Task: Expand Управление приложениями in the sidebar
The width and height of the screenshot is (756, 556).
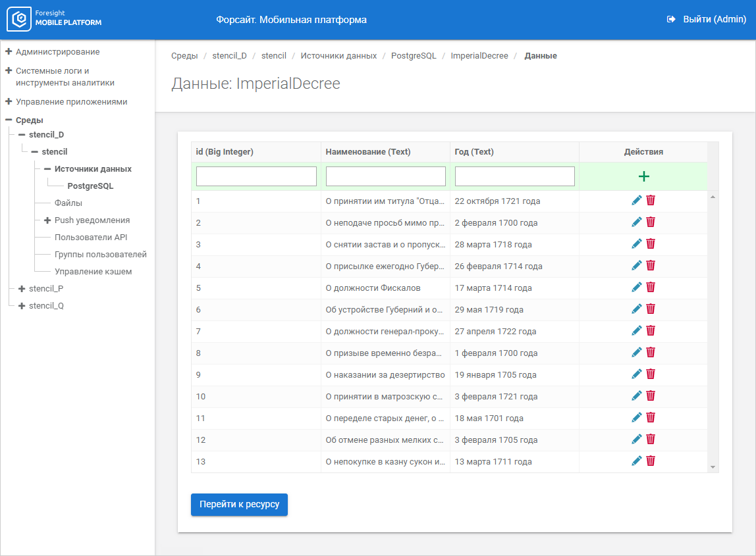Action: point(9,102)
